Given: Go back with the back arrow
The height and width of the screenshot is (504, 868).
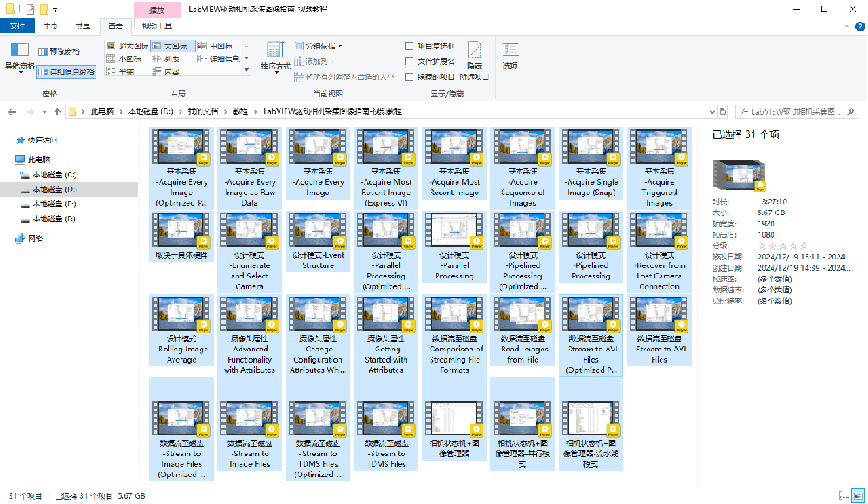Looking at the screenshot, I should tap(11, 112).
